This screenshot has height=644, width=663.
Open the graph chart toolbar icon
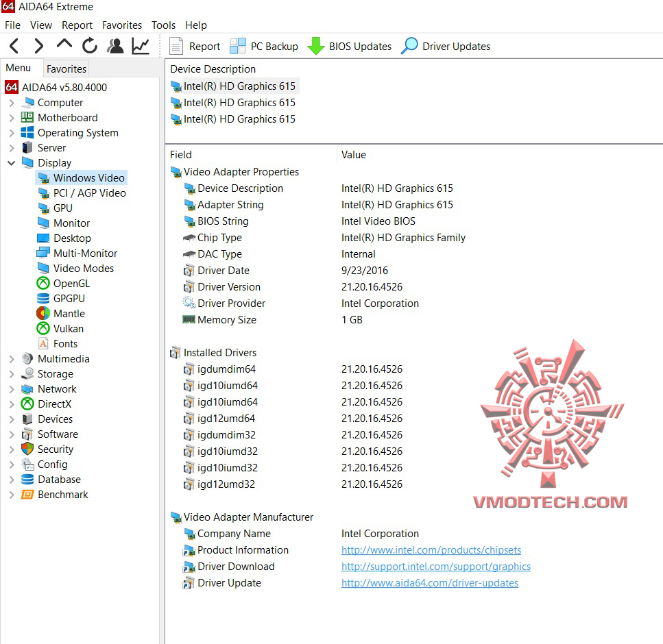click(141, 46)
